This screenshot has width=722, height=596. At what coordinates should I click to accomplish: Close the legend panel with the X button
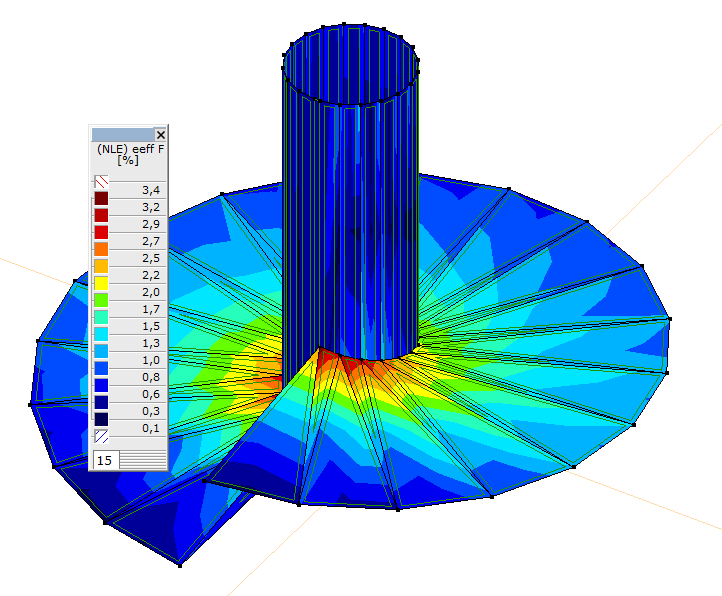click(x=160, y=135)
